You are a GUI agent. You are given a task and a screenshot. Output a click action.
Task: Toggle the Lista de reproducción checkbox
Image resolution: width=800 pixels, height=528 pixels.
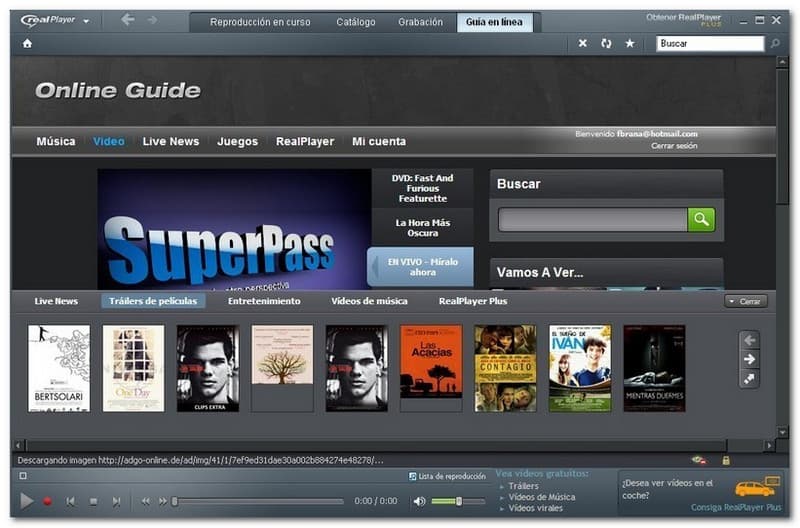[414, 476]
